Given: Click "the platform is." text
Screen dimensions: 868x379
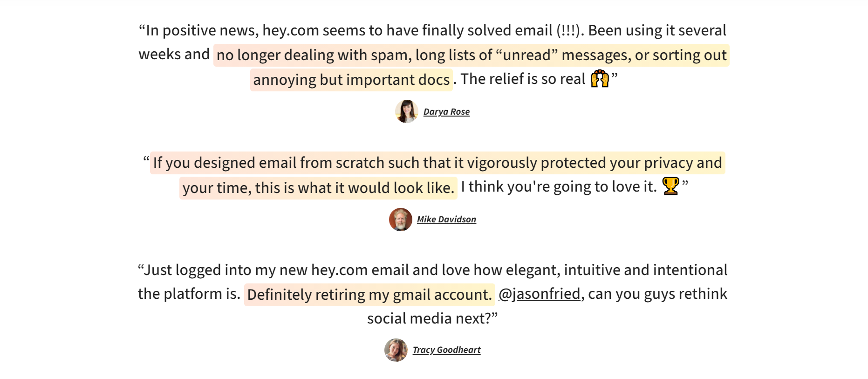Looking at the screenshot, I should pyautogui.click(x=189, y=294).
